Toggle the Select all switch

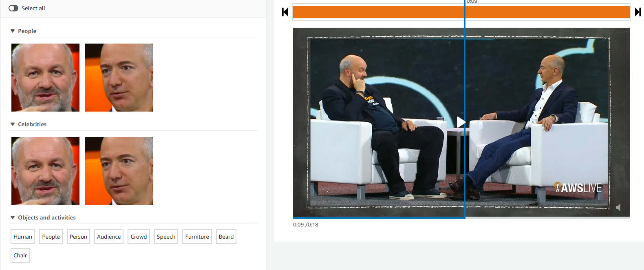pyautogui.click(x=13, y=8)
